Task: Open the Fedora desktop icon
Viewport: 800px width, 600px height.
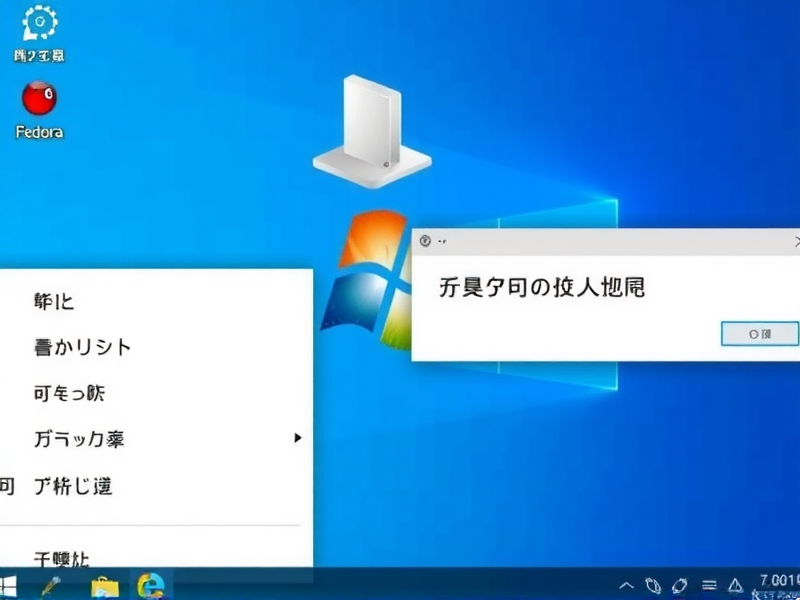Action: (x=38, y=105)
